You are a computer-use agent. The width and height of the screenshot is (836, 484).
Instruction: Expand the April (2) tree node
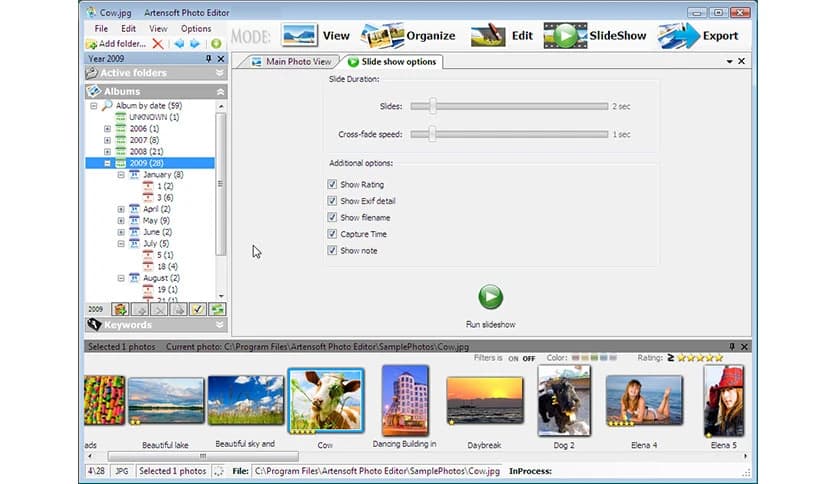[121, 209]
